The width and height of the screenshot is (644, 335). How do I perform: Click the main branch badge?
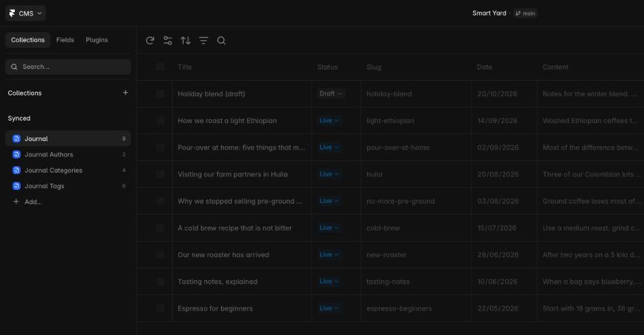pyautogui.click(x=526, y=14)
